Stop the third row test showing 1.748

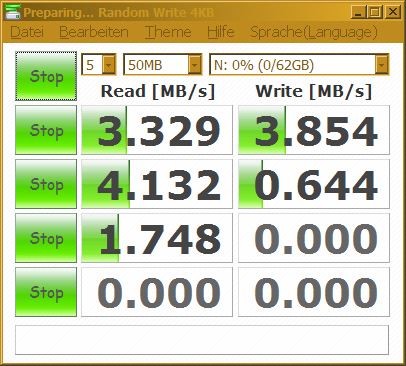click(x=46, y=238)
